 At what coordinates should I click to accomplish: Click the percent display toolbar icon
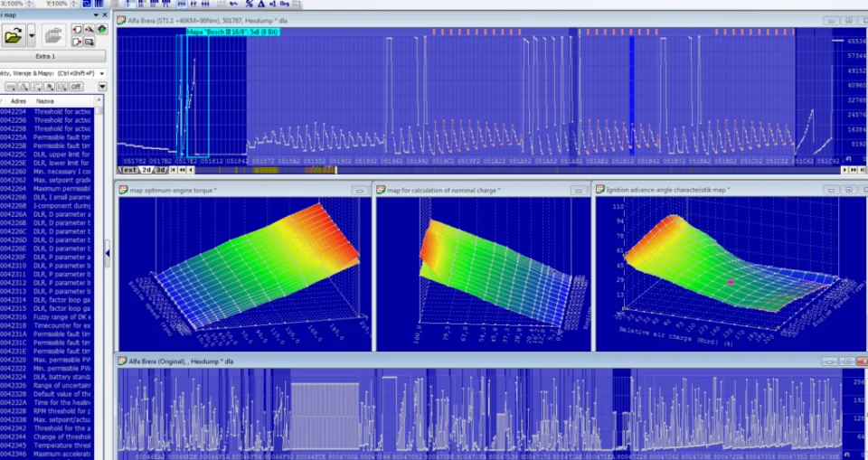[250, 4]
